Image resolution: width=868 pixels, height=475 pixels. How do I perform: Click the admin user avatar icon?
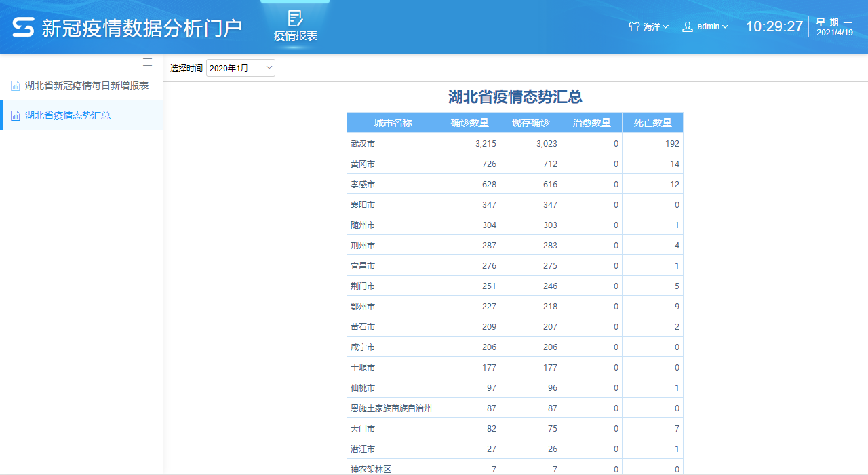(x=688, y=26)
